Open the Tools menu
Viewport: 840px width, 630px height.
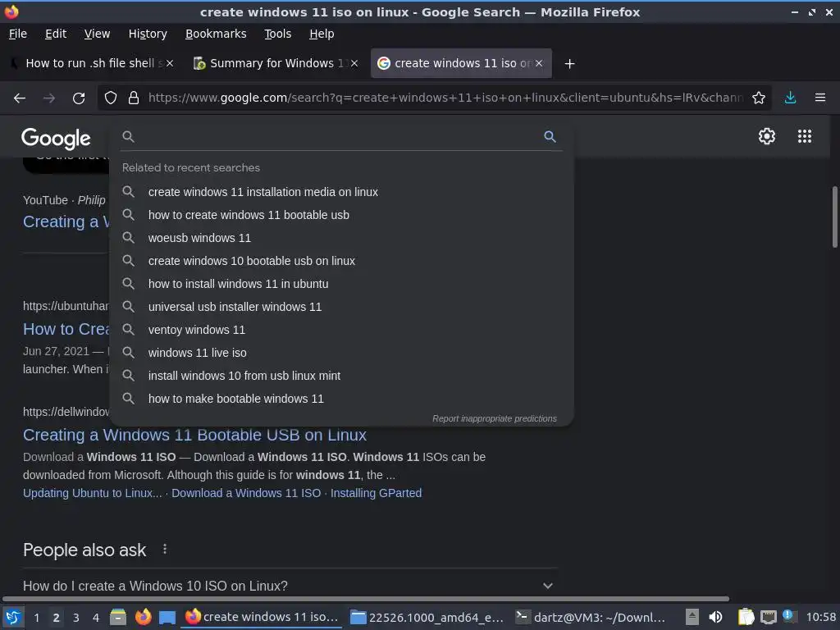[277, 34]
